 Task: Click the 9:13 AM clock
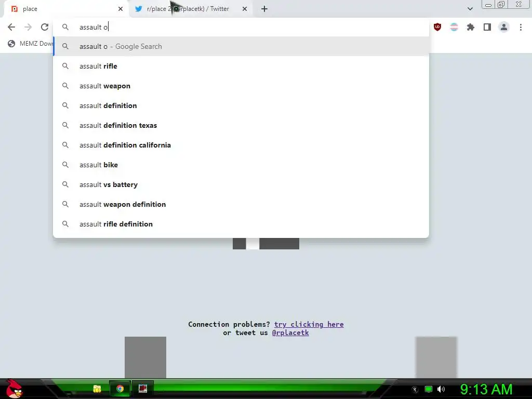coord(486,389)
